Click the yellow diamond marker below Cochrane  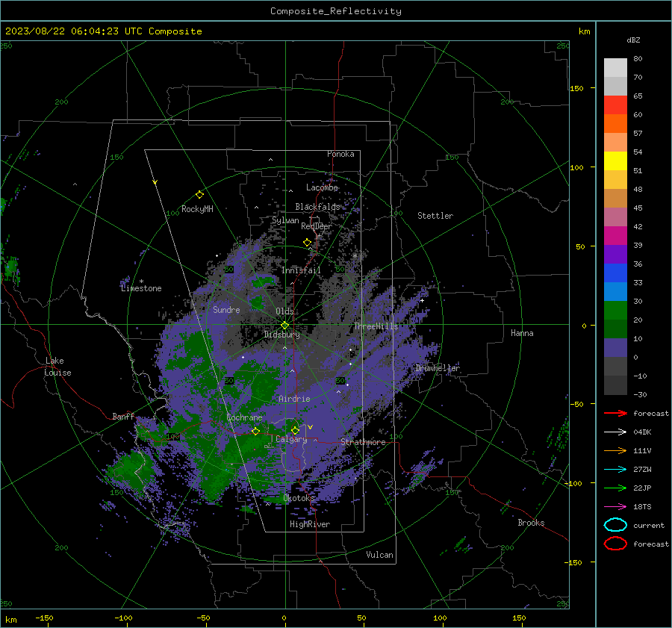pyautogui.click(x=255, y=431)
